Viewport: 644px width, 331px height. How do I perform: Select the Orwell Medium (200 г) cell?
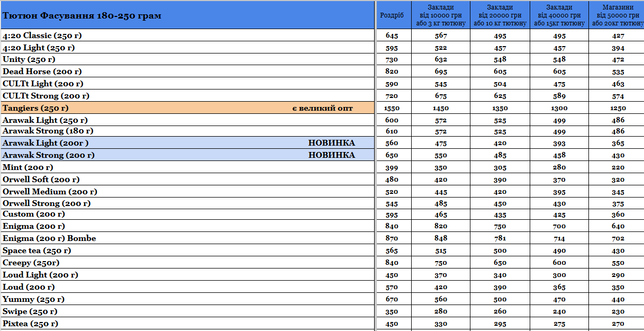[187, 192]
